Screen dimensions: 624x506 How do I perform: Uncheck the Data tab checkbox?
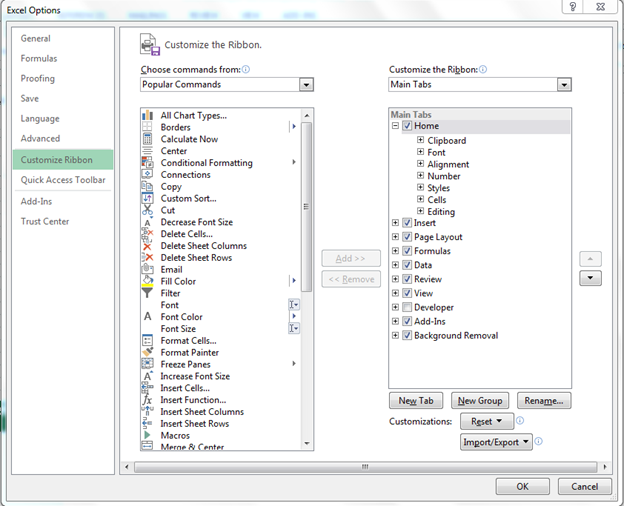[x=407, y=265]
